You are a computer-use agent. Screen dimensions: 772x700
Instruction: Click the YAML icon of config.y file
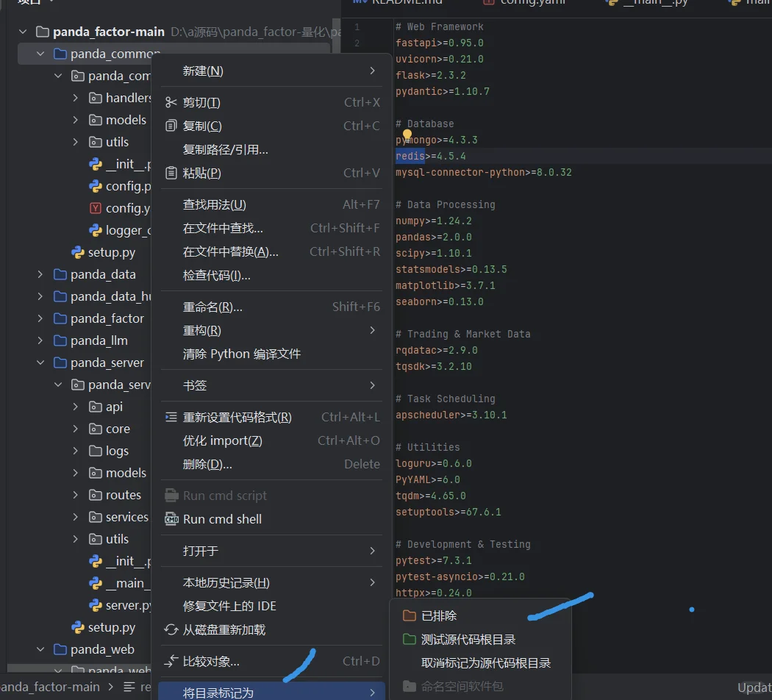[x=96, y=208]
